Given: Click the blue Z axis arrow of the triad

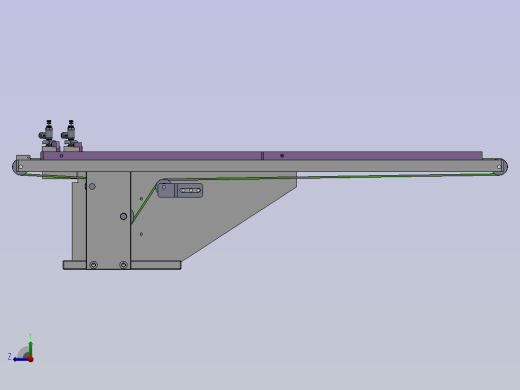Looking at the screenshot, I should (x=21, y=359).
